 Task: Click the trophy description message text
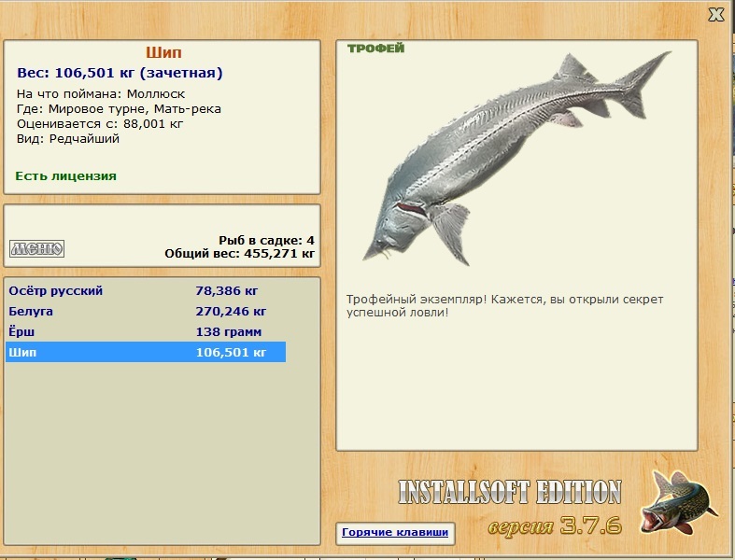click(504, 305)
